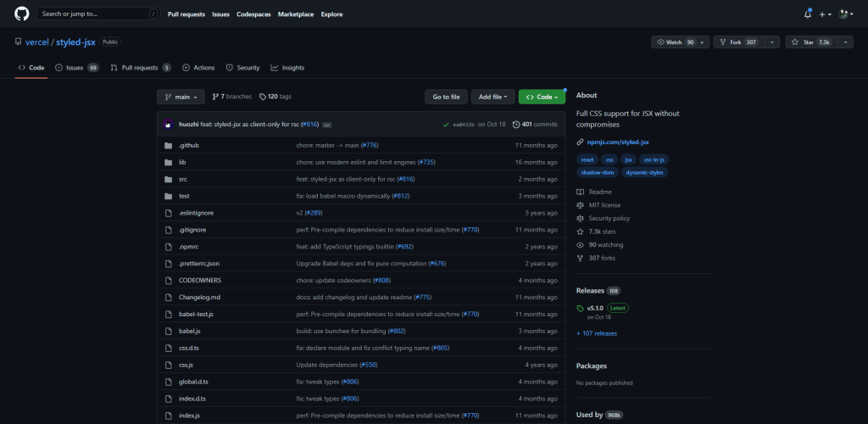Open the user avatar menu
Screen dimensions: 868x424
(845, 14)
